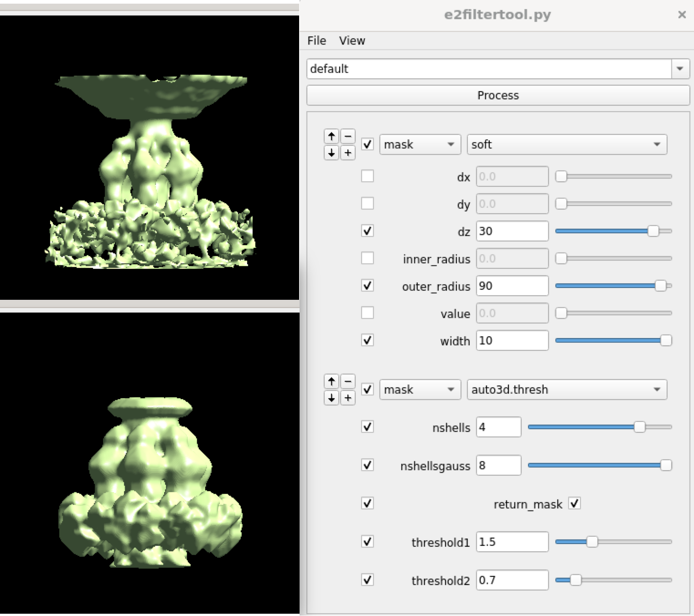Image resolution: width=694 pixels, height=616 pixels.
Task: Close the e2filtertool.py window
Action: click(x=682, y=15)
